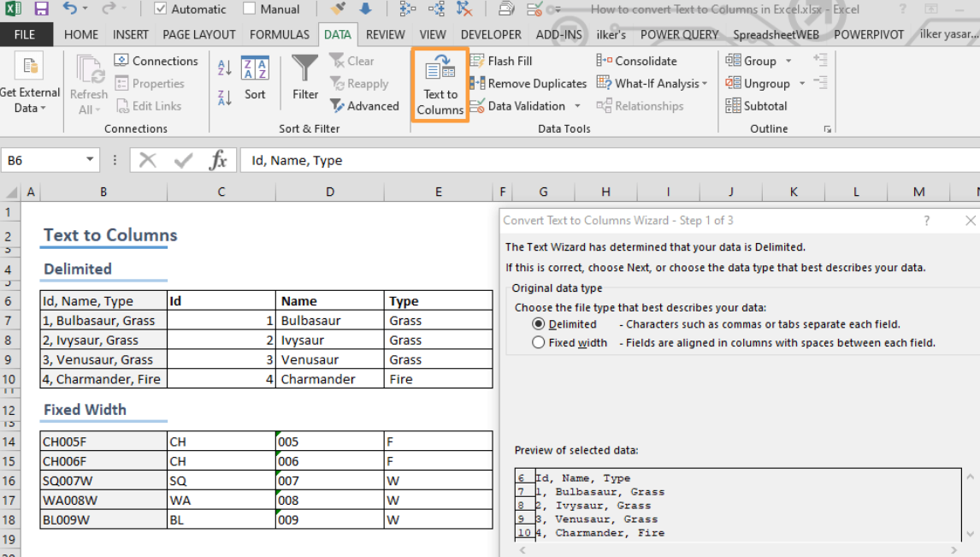
Task: Click Properties in the Connections group
Action: [150, 83]
